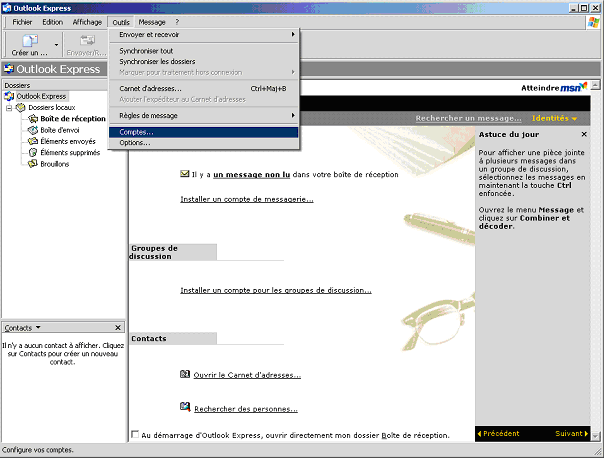The image size is (604, 459).
Task: Select the Boîte de réception inbox icon
Action: (x=33, y=119)
